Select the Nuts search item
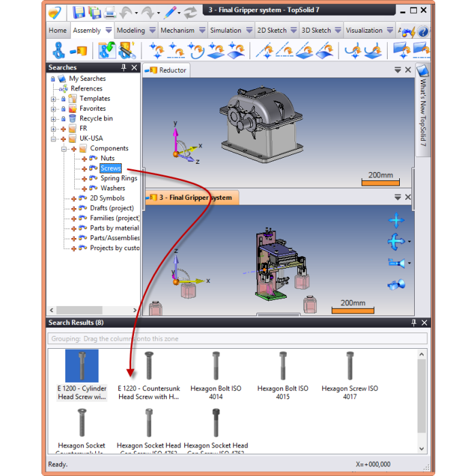The image size is (476, 476). tap(107, 158)
